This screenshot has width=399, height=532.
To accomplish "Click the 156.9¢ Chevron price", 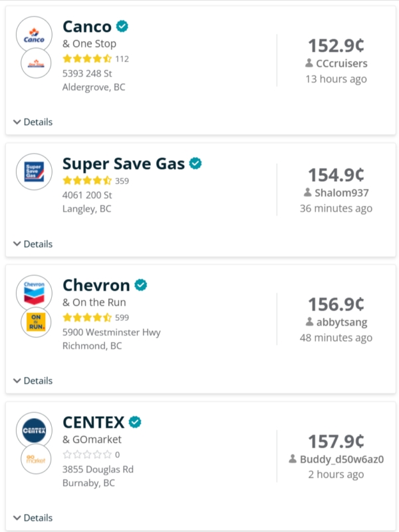I will click(x=336, y=304).
